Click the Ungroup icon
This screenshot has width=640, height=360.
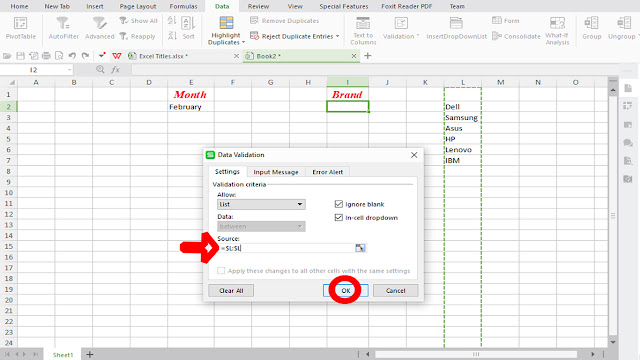(x=624, y=23)
